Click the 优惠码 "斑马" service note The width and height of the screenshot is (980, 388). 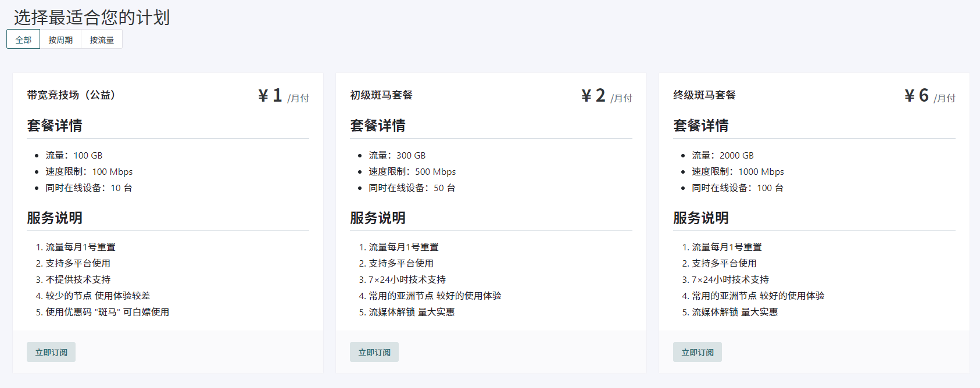point(108,312)
